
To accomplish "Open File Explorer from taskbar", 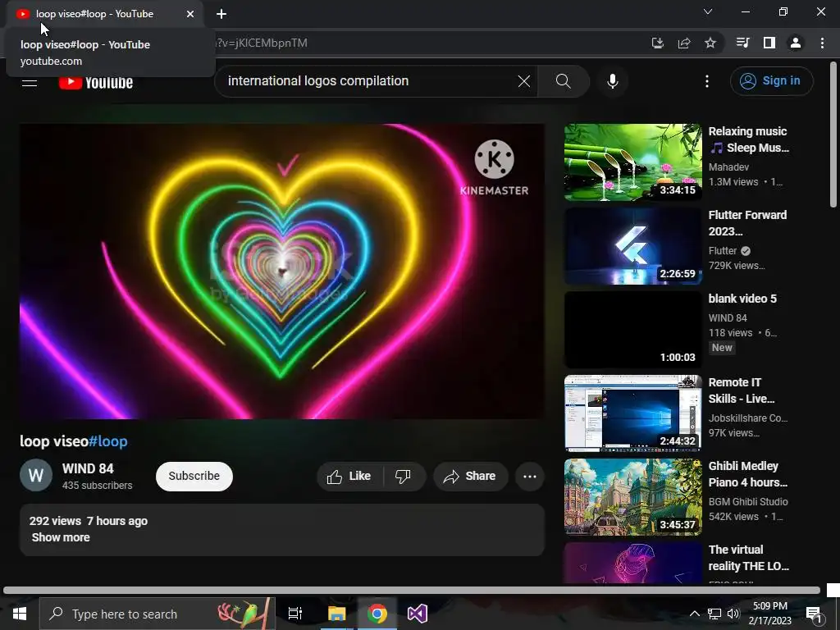I will (336, 614).
